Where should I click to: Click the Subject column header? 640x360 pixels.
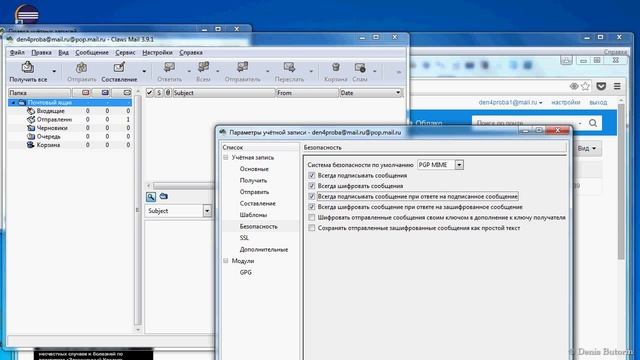click(x=224, y=93)
